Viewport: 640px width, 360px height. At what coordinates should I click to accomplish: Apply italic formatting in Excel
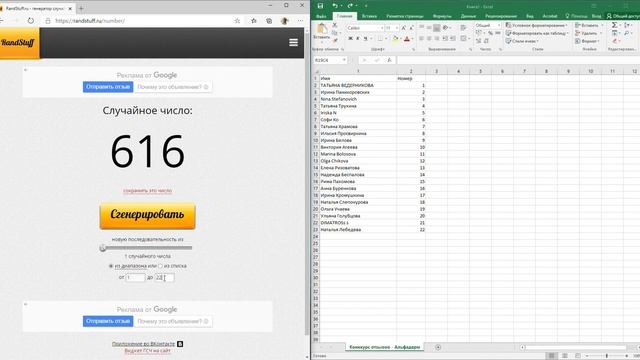pyautogui.click(x=358, y=38)
